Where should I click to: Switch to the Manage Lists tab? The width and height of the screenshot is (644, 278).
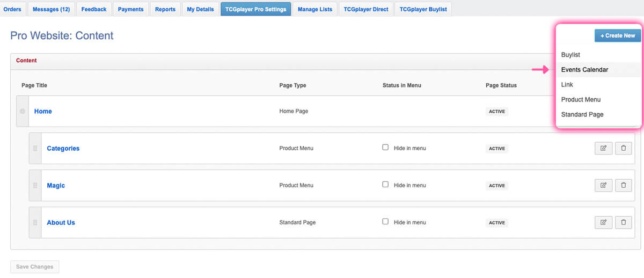(x=315, y=9)
